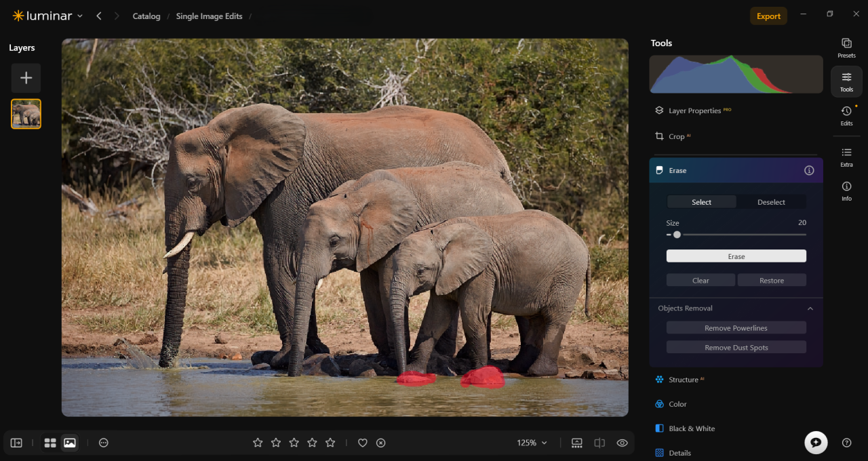Click Remove Dust Spots button
Screen dimensions: 868x461
pos(736,348)
